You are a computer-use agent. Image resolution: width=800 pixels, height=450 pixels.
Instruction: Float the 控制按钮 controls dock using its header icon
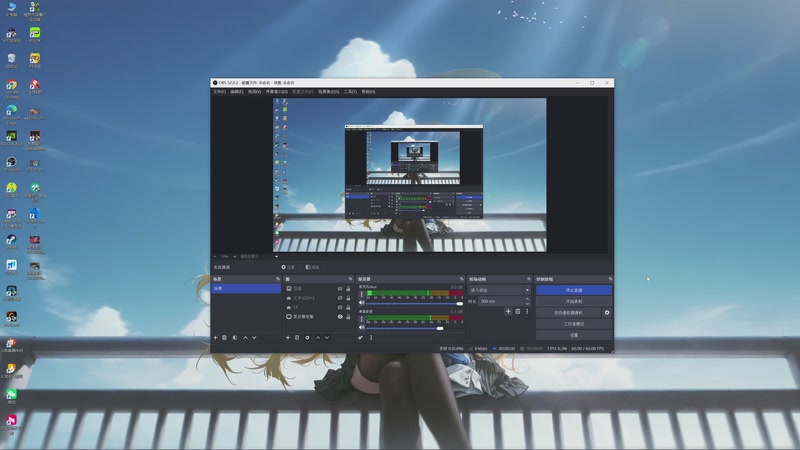[610, 279]
